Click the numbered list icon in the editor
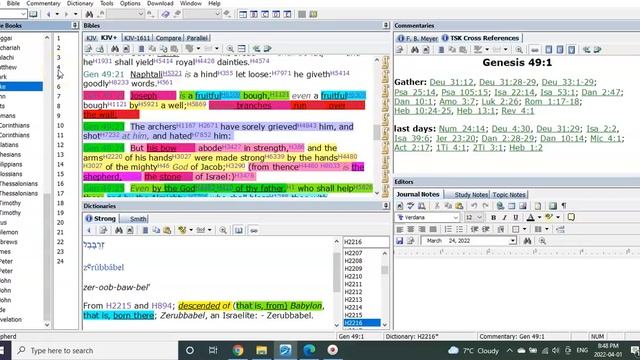Image resolution: width=640 pixels, height=360 pixels. pos(448,229)
